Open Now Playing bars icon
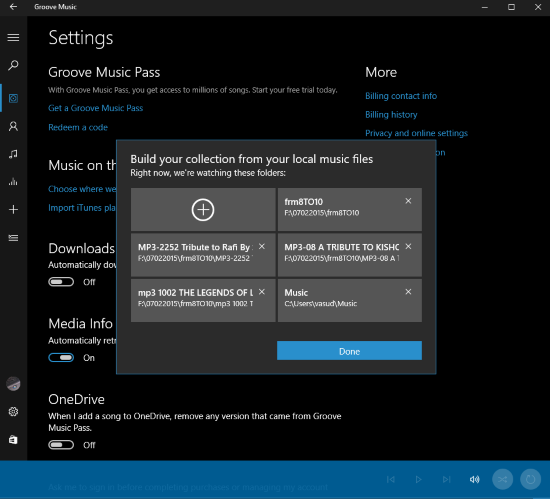Image resolution: width=550 pixels, height=499 pixels. point(13,182)
